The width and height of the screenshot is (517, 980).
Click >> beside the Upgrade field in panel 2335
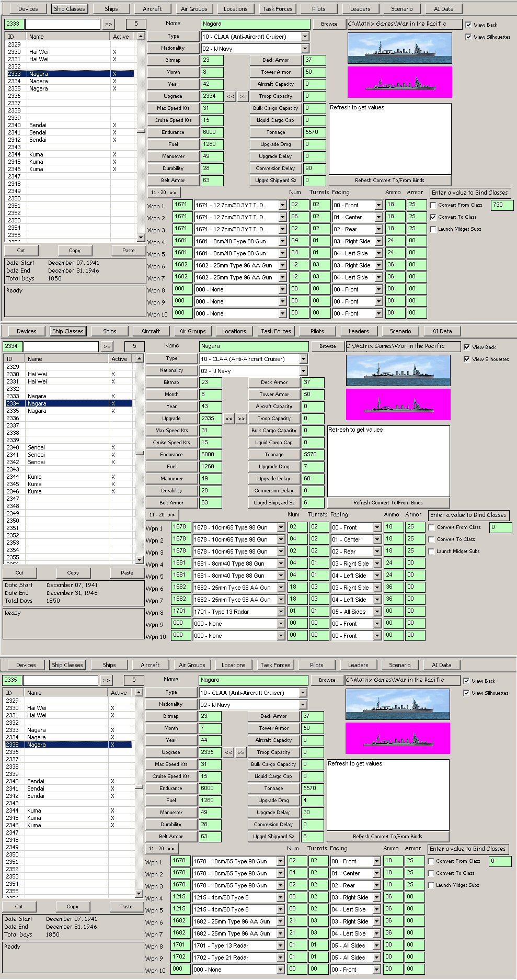point(240,752)
